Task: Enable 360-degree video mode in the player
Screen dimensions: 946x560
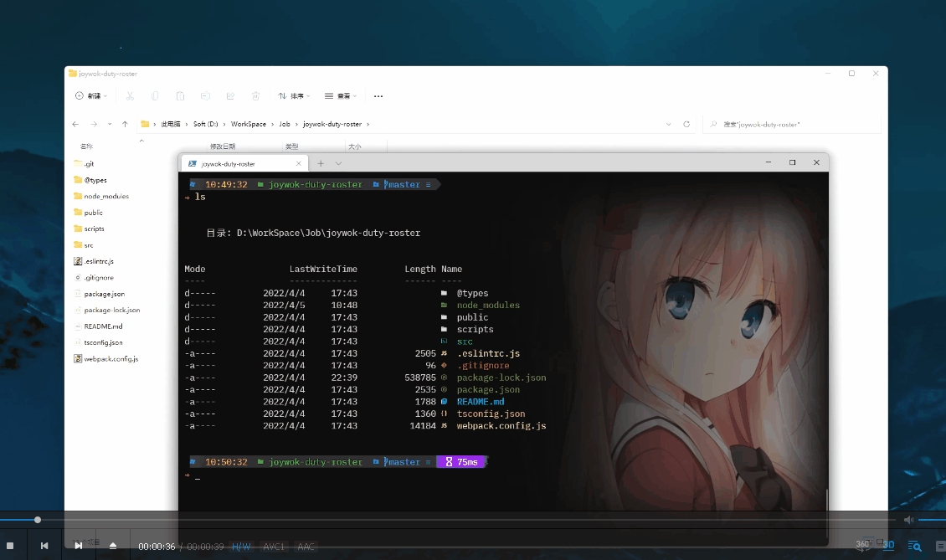Action: click(861, 544)
